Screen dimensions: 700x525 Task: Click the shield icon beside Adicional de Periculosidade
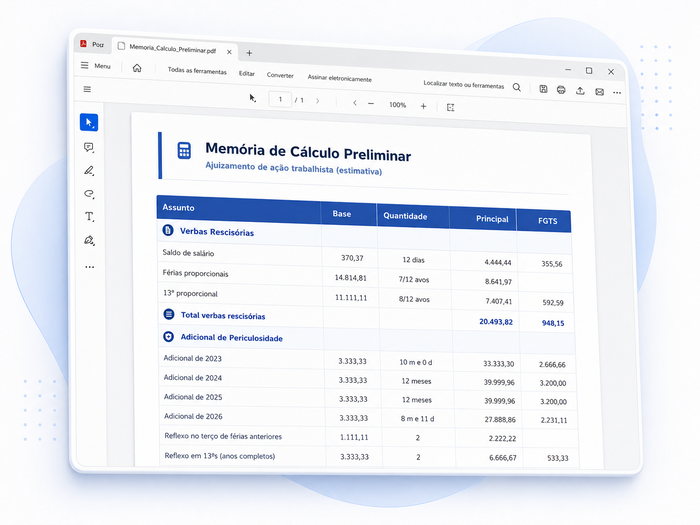[168, 337]
